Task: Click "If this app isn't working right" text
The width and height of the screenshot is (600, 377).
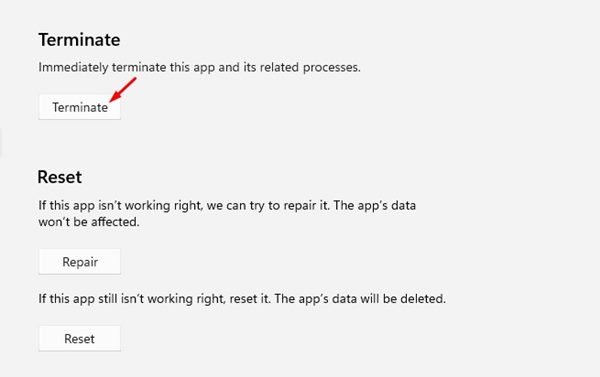Action: tap(119, 206)
